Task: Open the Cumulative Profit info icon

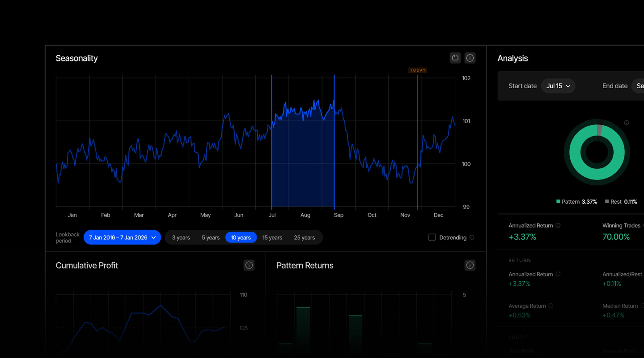Action: (x=249, y=265)
